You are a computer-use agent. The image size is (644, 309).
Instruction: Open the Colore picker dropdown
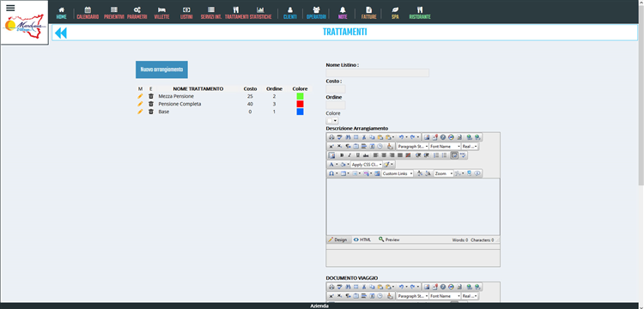point(331,121)
